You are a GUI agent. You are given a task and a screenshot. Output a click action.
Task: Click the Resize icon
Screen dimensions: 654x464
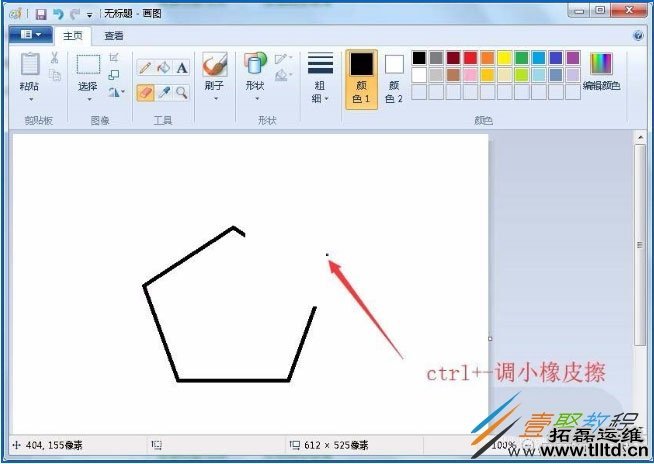[x=113, y=75]
